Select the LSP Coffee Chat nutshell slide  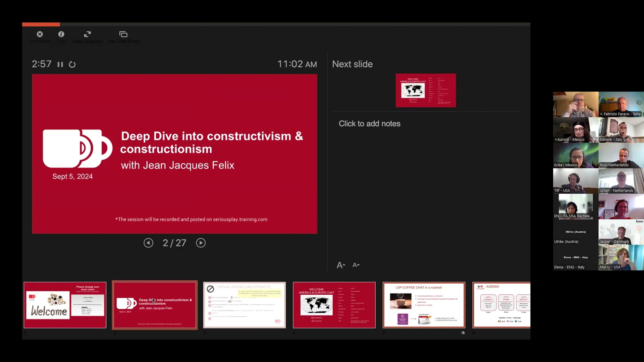coord(424,305)
